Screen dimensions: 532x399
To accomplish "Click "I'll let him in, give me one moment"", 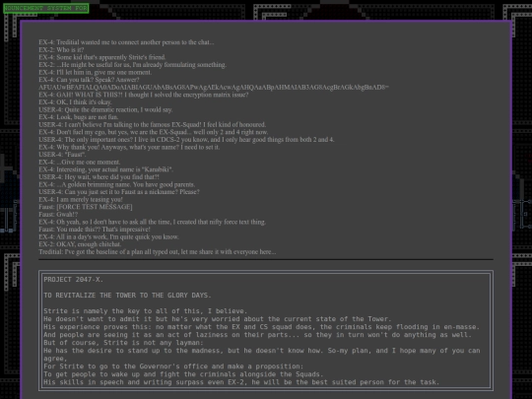I will pos(95,72).
